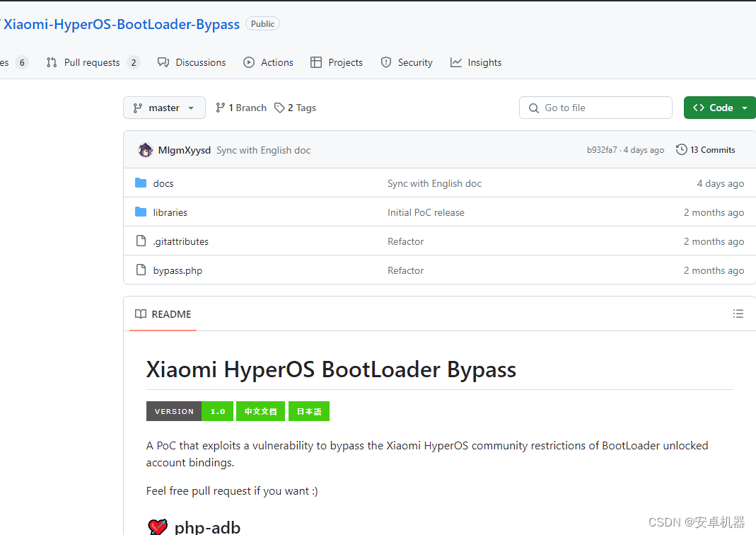Click the .gitattributes file icon

(x=141, y=241)
